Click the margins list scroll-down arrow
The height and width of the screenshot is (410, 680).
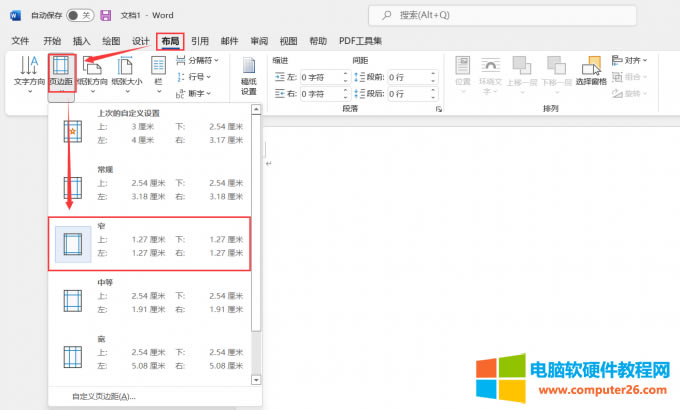pos(255,380)
